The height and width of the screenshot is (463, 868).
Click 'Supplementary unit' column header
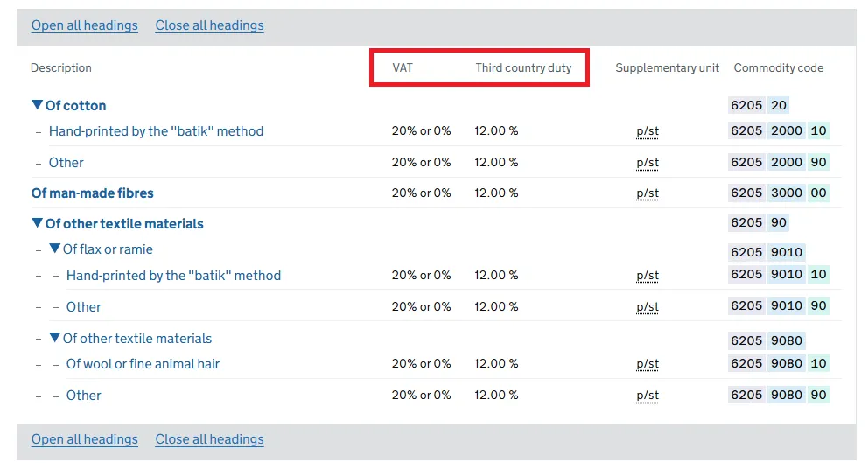point(667,67)
